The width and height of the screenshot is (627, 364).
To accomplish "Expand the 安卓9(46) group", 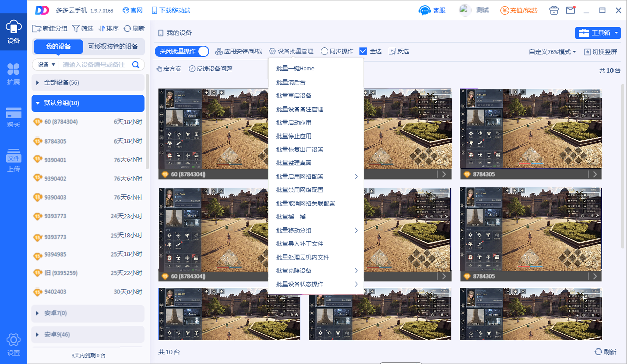I will pos(88,334).
